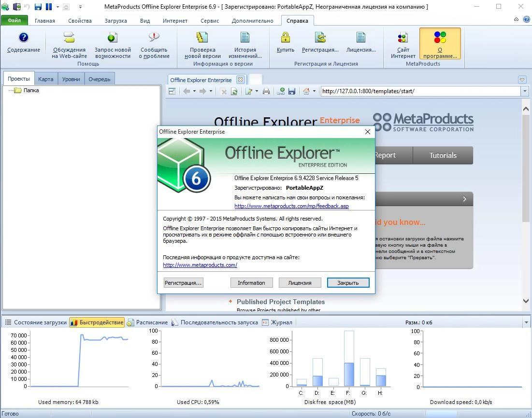The height and width of the screenshot is (418, 532).
Task: Switch to the Интернет ribbon tab
Action: pyautogui.click(x=175, y=21)
